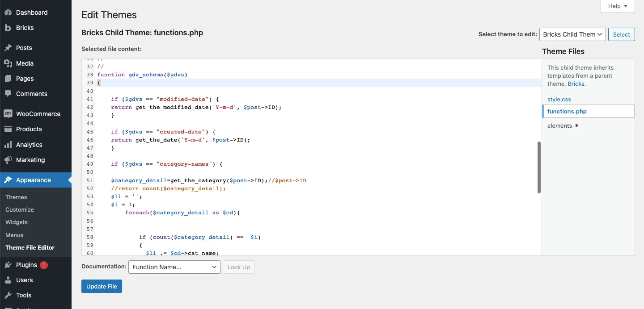Click the Marketing megaphone icon
The height and width of the screenshot is (309, 644).
(x=8, y=160)
